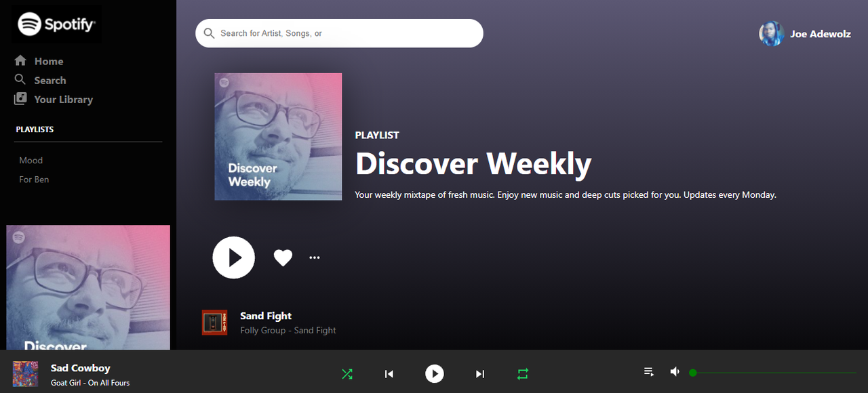This screenshot has width=868, height=393.
Task: Click the Spotify logo
Action: 56,24
